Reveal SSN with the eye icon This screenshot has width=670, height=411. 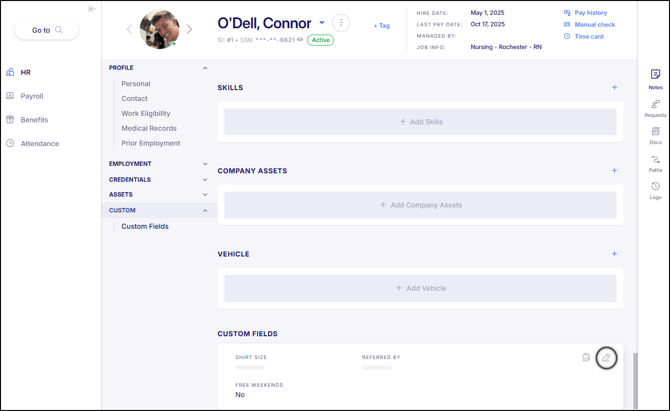point(300,41)
